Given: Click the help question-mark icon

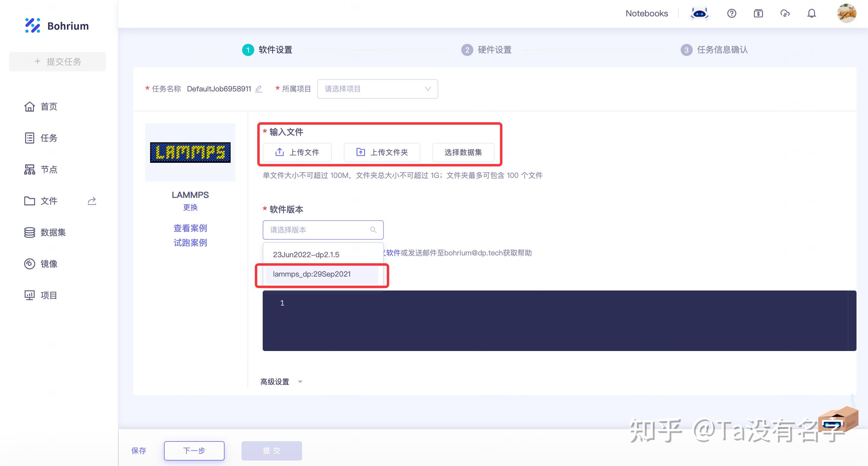Looking at the screenshot, I should [x=732, y=13].
